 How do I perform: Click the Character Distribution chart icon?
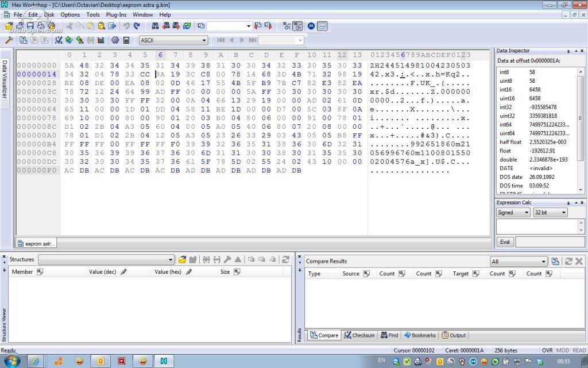click(x=101, y=40)
